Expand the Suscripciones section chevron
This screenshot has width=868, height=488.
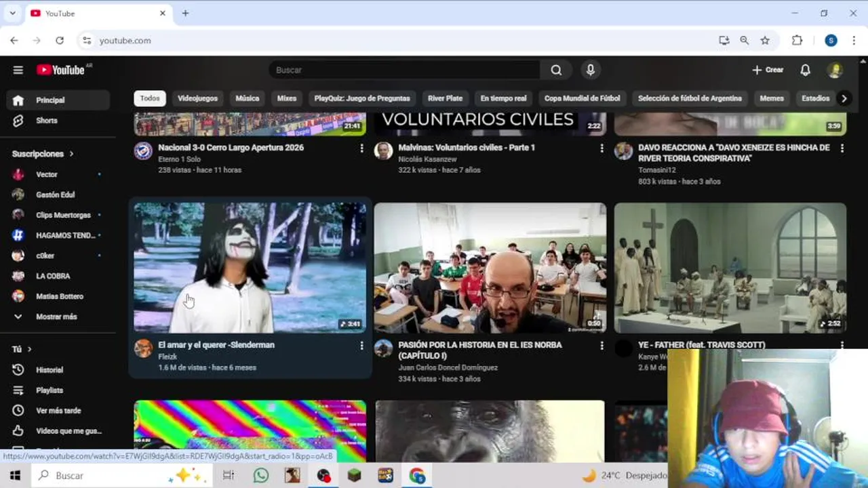click(71, 154)
